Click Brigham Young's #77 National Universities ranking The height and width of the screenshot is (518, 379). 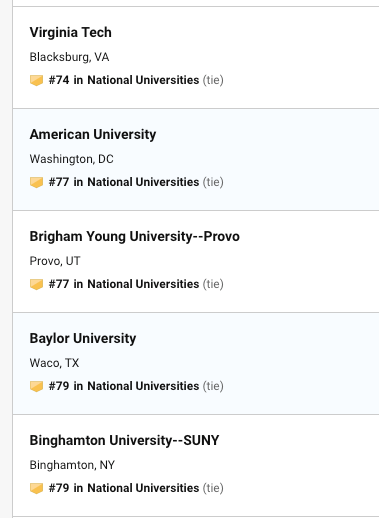pos(124,284)
